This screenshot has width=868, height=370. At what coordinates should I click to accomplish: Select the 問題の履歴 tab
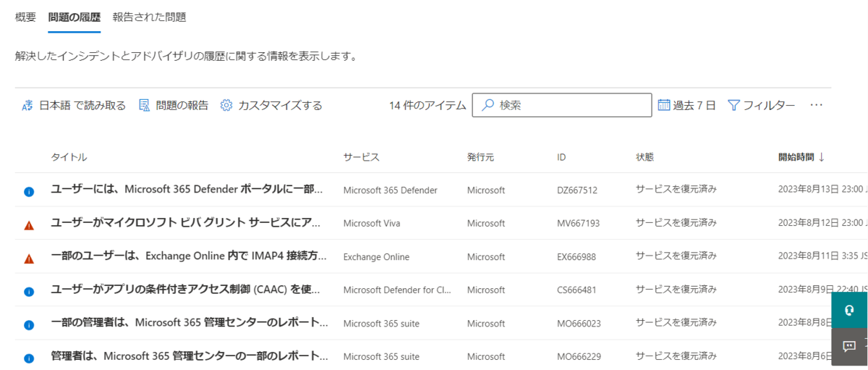75,17
